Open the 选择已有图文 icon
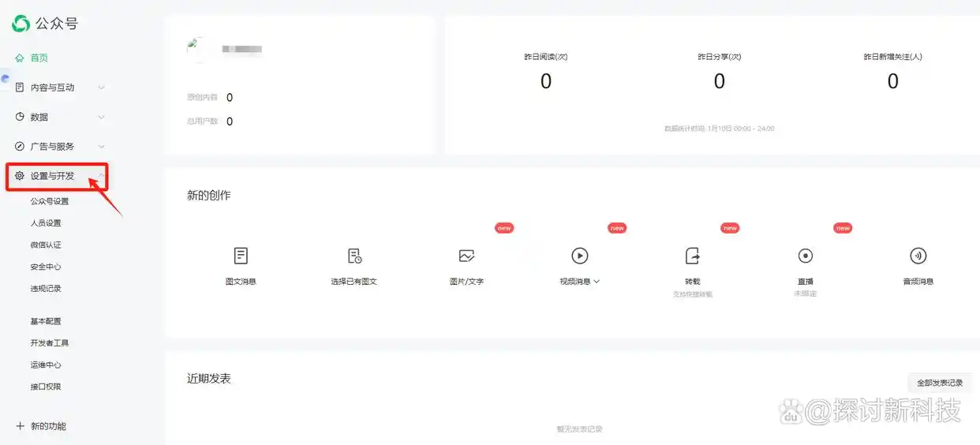Image resolution: width=980 pixels, height=445 pixels. click(x=354, y=256)
